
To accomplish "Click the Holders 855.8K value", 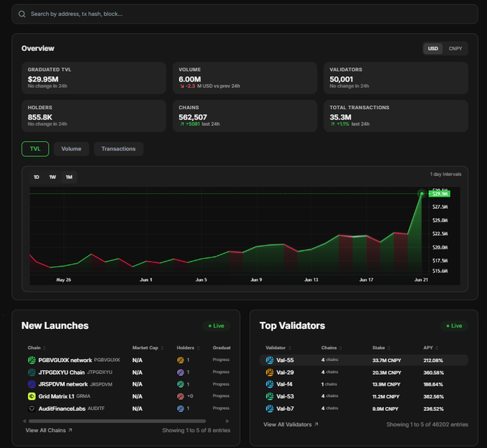I will pyautogui.click(x=40, y=118).
